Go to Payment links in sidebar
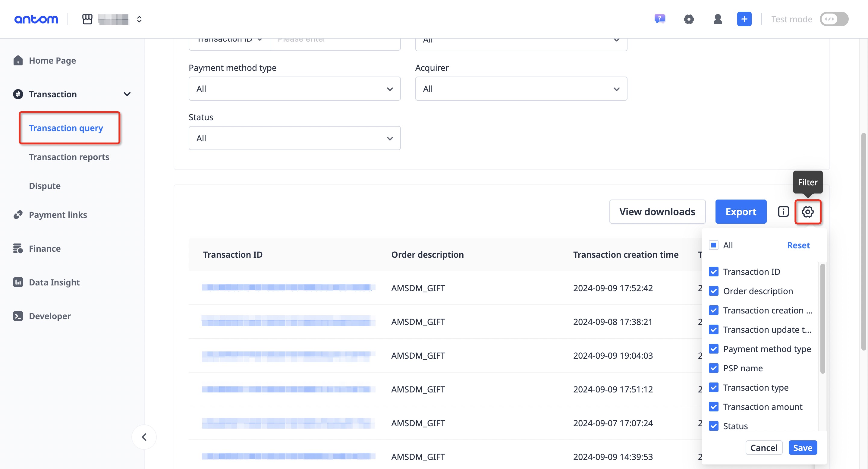Image resolution: width=868 pixels, height=469 pixels. [58, 215]
